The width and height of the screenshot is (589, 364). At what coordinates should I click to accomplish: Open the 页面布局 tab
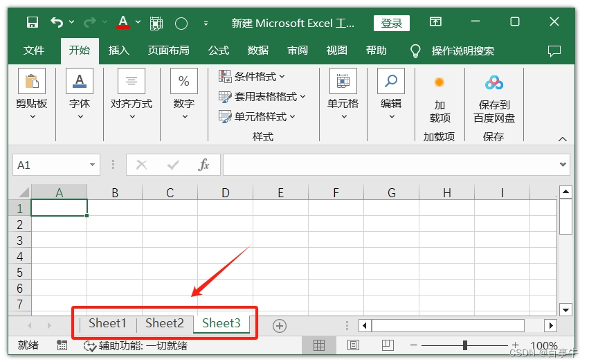pyautogui.click(x=168, y=51)
